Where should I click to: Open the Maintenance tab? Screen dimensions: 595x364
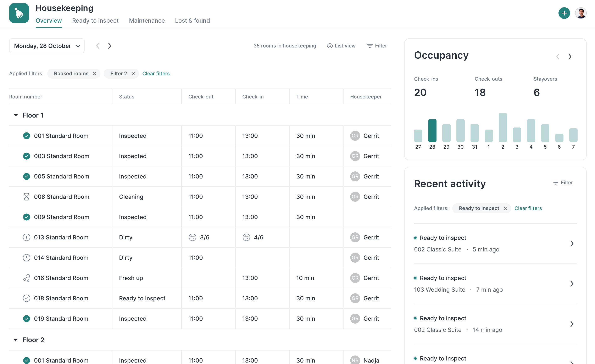[147, 21]
